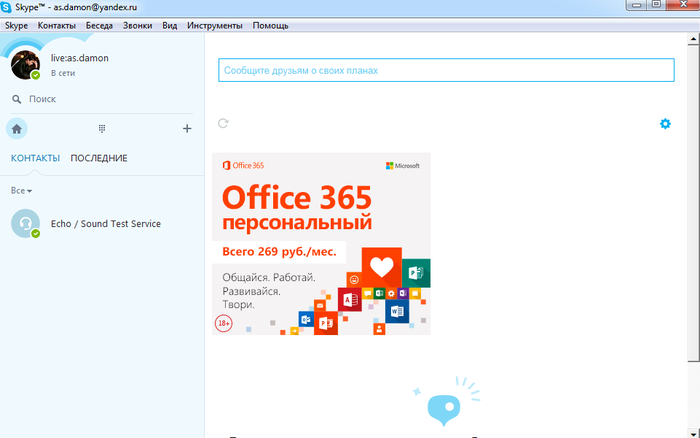Open the Вид menu
Image resolution: width=700 pixels, height=438 pixels.
170,25
